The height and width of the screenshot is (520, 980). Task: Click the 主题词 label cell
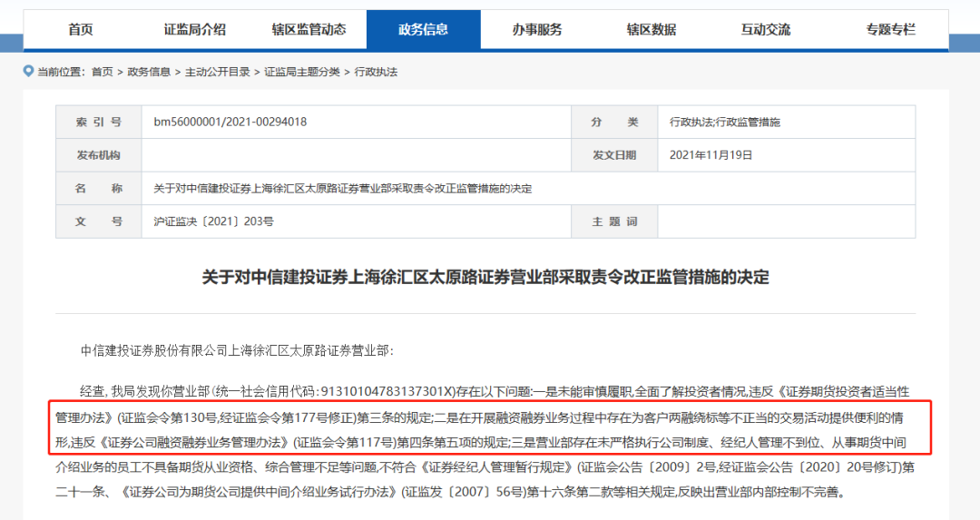click(614, 221)
